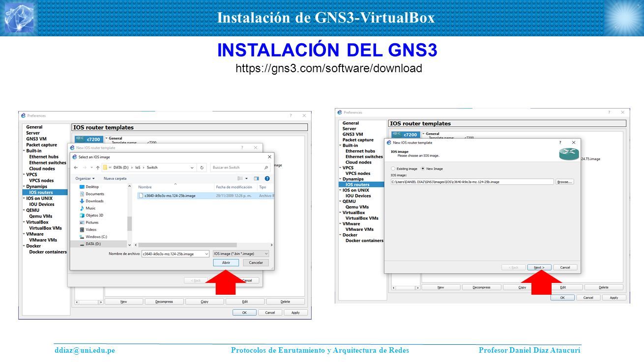Click the Switch breadcrumb in the address bar

pos(152,167)
